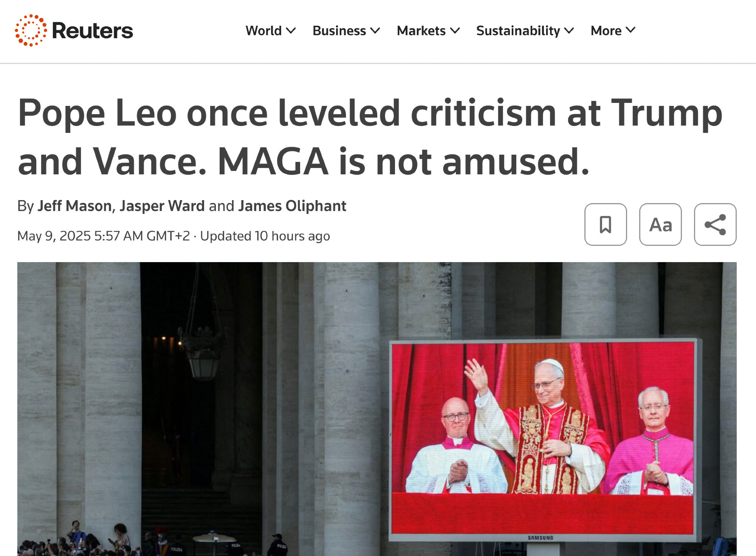
Task: Open the More menu chevron
Action: pyautogui.click(x=631, y=30)
